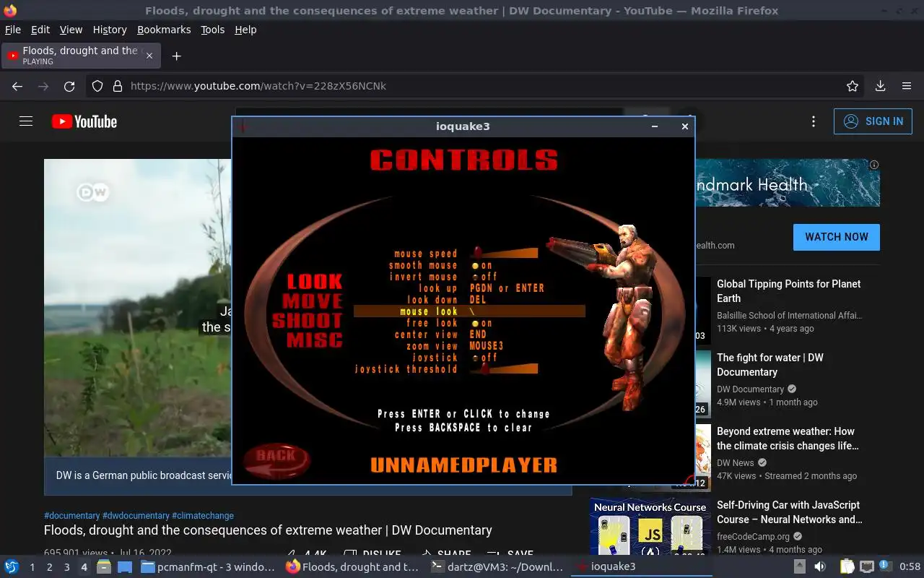
Task: Select the mouse look binding row
Action: 469,311
